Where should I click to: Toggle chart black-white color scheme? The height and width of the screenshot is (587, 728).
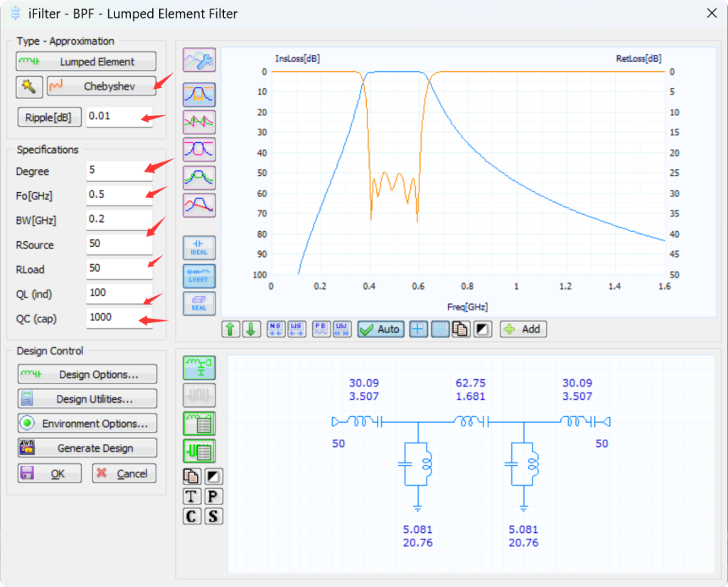pyautogui.click(x=483, y=329)
